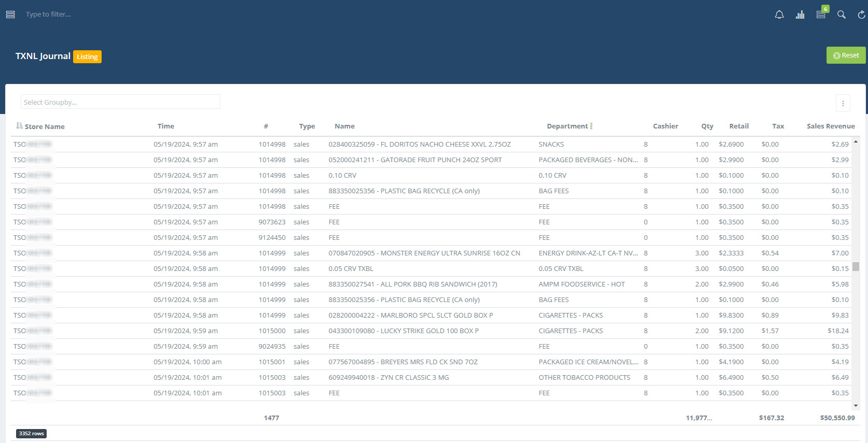Select MONSTER ENERGY ULTRA SUNRISE row
Image resolution: width=868 pixels, height=443 pixels.
[x=431, y=253]
